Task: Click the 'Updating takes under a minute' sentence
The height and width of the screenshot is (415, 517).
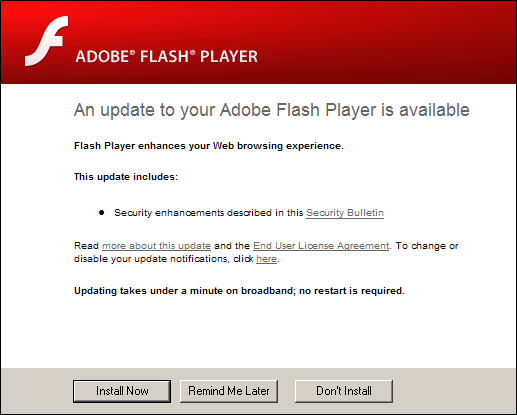Action: [x=239, y=291]
